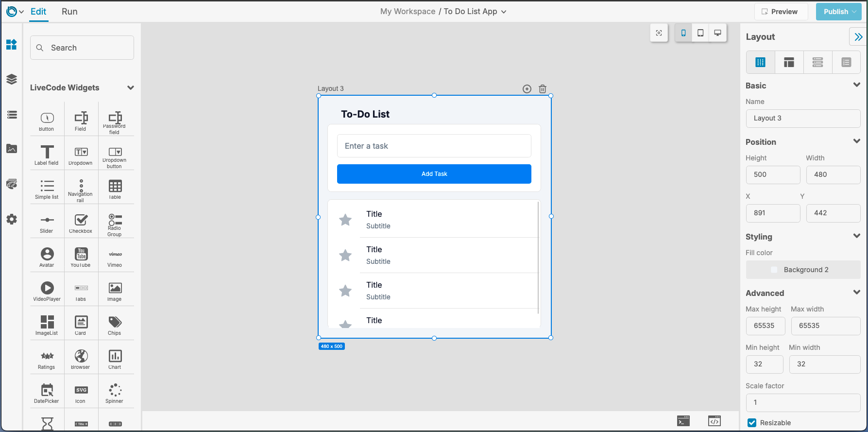Collapse the Basic section
Viewport: 868px width, 432px height.
tap(857, 85)
